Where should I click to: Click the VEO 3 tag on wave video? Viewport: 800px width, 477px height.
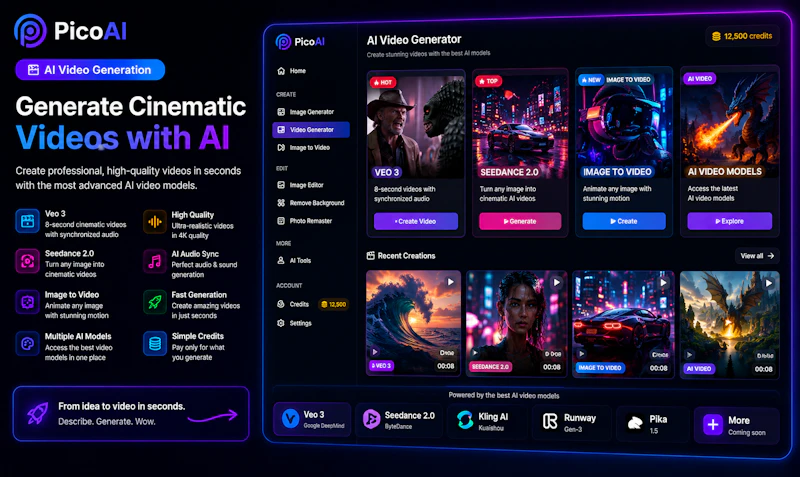pyautogui.click(x=381, y=366)
